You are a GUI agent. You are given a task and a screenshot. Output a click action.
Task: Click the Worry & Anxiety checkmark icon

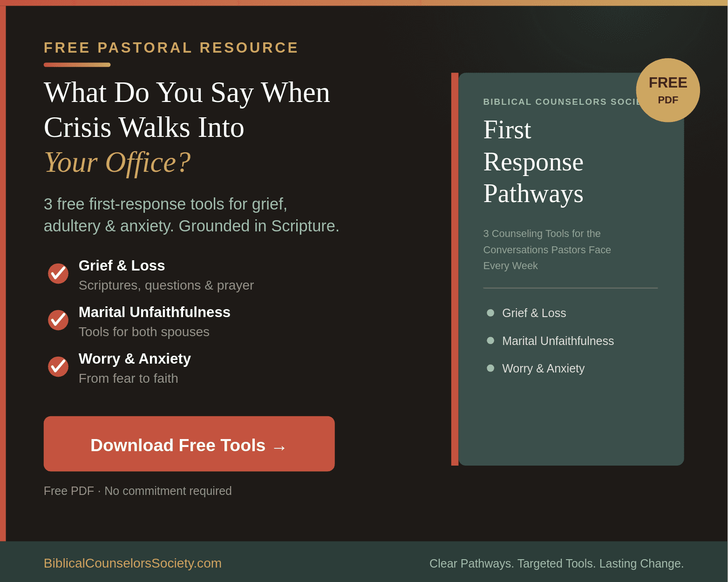pyautogui.click(x=58, y=366)
